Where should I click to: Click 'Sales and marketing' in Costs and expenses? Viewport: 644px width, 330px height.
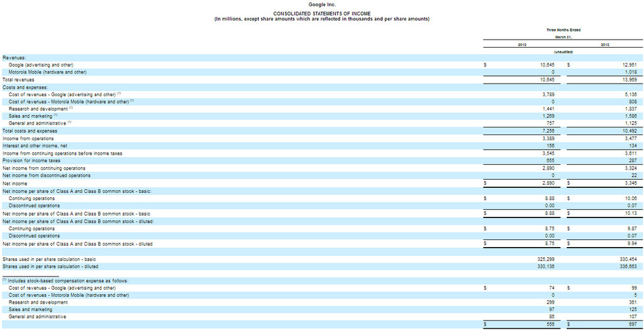31,116
